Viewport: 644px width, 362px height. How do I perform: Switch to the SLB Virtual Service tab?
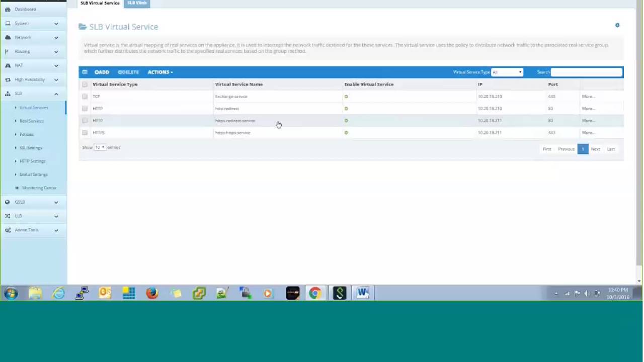(100, 3)
